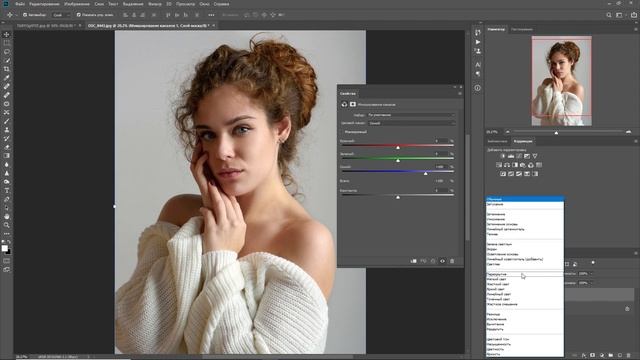Toggle adjustment visibility eye in Properties
The image size is (640, 360).
coord(442,261)
